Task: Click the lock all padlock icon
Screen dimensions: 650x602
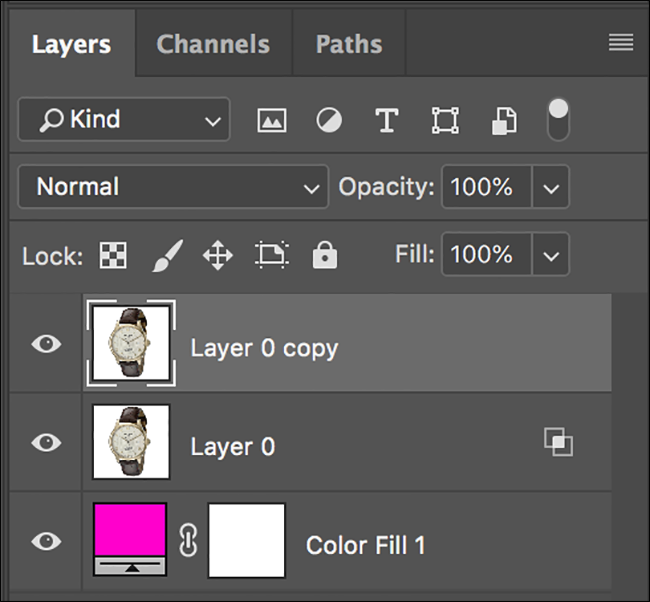Action: [324, 256]
